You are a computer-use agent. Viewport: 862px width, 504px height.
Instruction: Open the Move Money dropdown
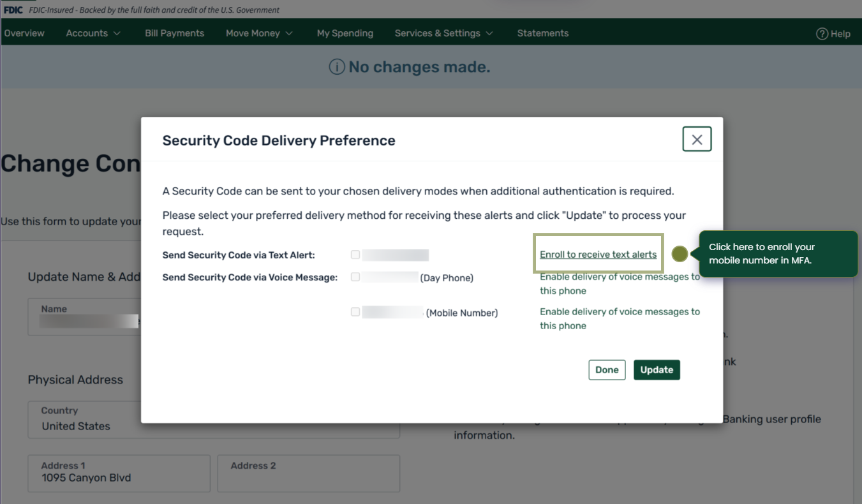tap(259, 33)
